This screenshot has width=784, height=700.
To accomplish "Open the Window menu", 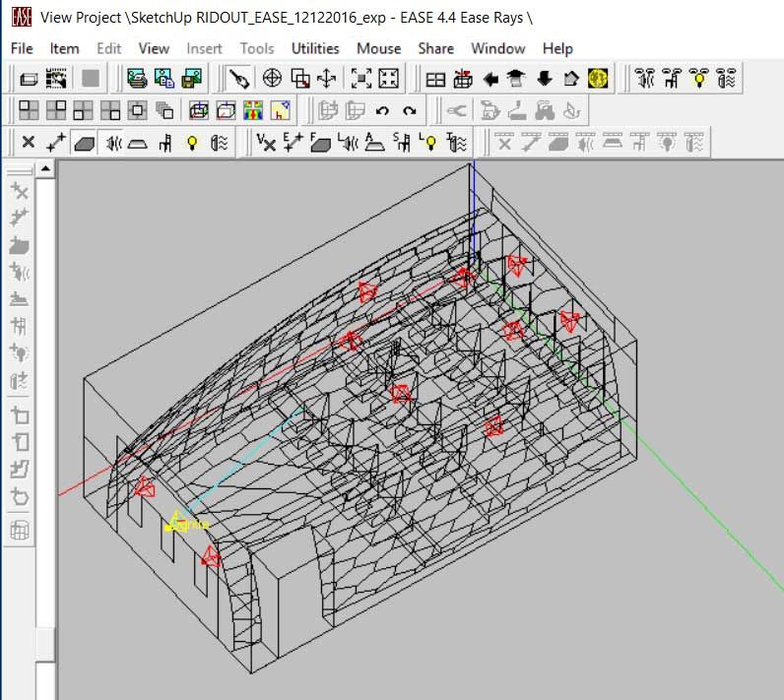I will [x=497, y=48].
